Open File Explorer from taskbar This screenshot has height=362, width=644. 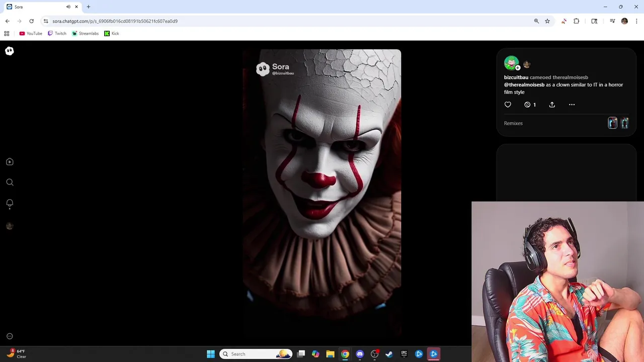330,354
